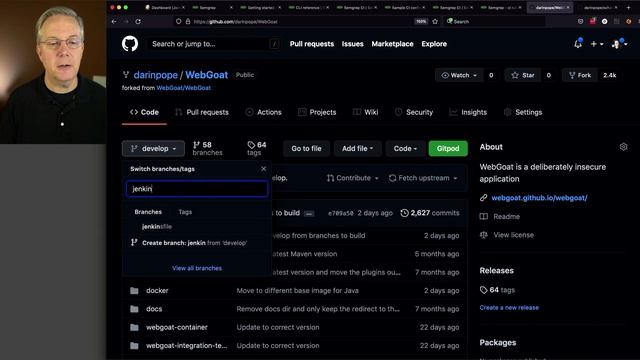Image resolution: width=640 pixels, height=360 pixels.
Task: Open the Projects tab
Action: [x=317, y=112]
